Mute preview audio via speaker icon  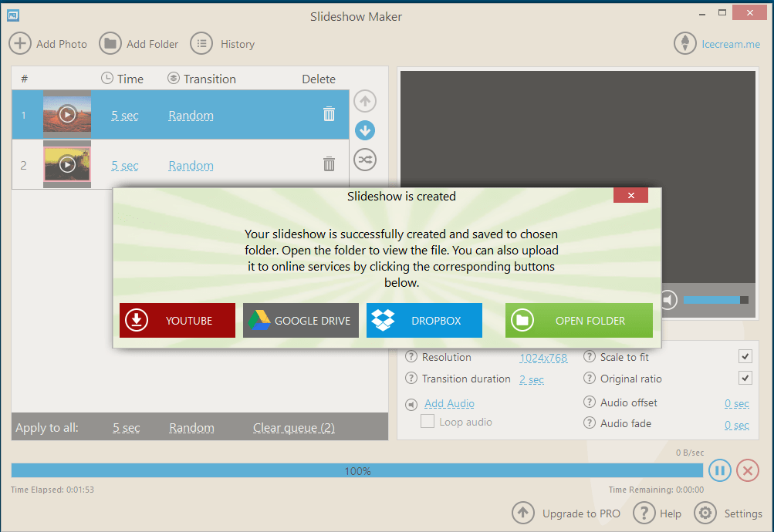[668, 299]
